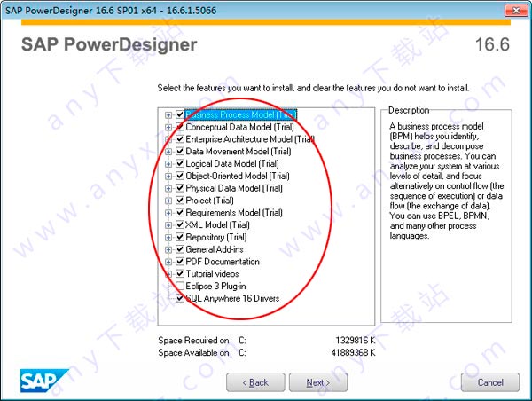
Task: Click the space available value 41889368 K
Action: pyautogui.click(x=353, y=353)
